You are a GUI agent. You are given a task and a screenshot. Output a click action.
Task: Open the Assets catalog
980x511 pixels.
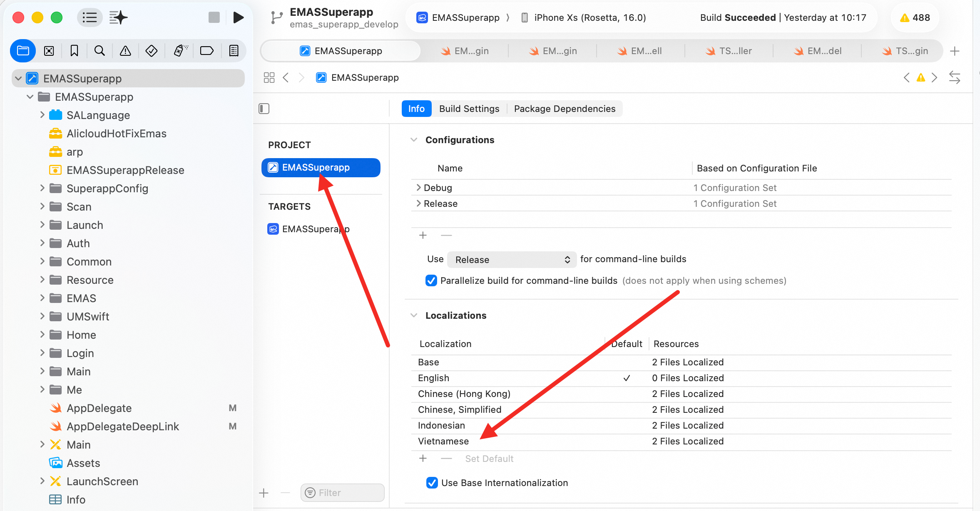pos(83,463)
